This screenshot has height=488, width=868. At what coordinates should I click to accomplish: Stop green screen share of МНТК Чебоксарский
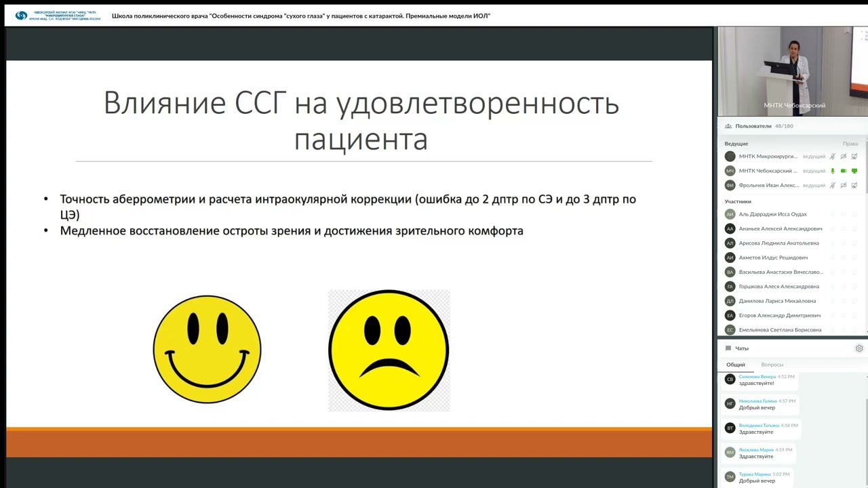854,171
